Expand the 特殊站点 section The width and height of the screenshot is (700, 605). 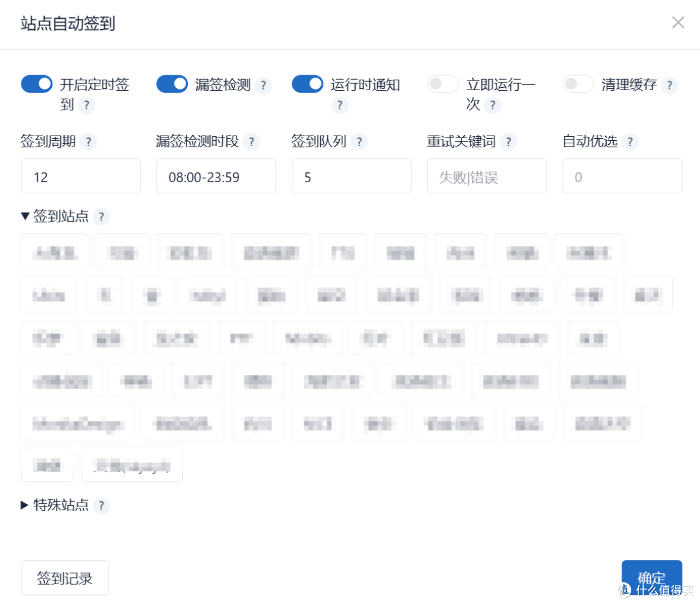pos(25,506)
